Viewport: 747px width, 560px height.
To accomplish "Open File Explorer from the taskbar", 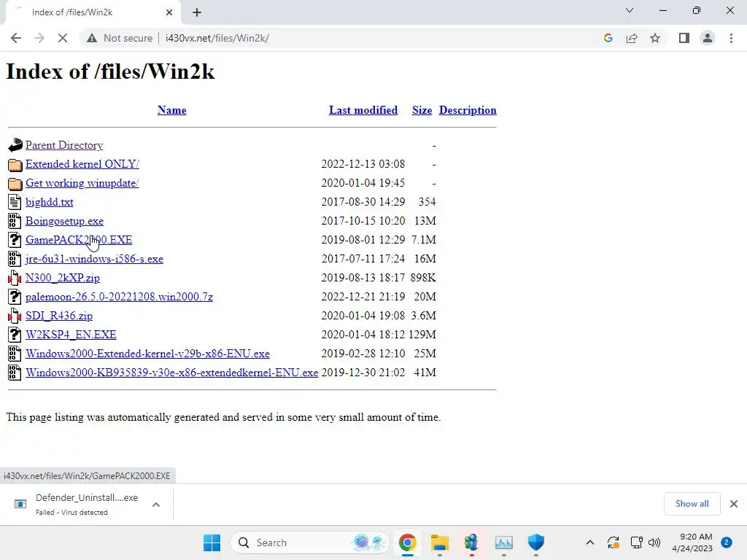I will click(440, 542).
